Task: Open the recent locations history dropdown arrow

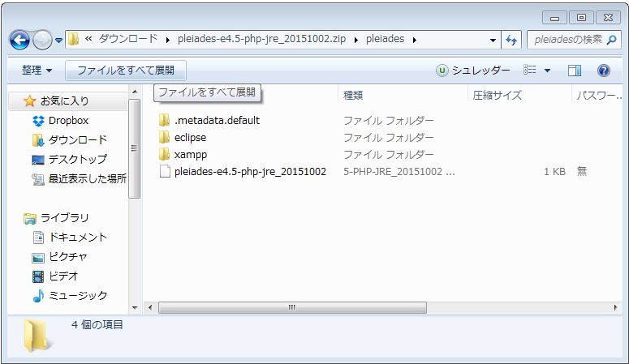Action: (58, 40)
